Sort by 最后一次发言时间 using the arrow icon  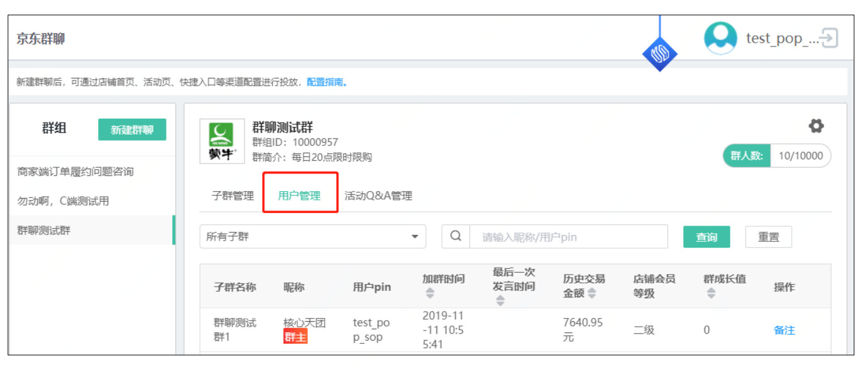click(x=500, y=301)
